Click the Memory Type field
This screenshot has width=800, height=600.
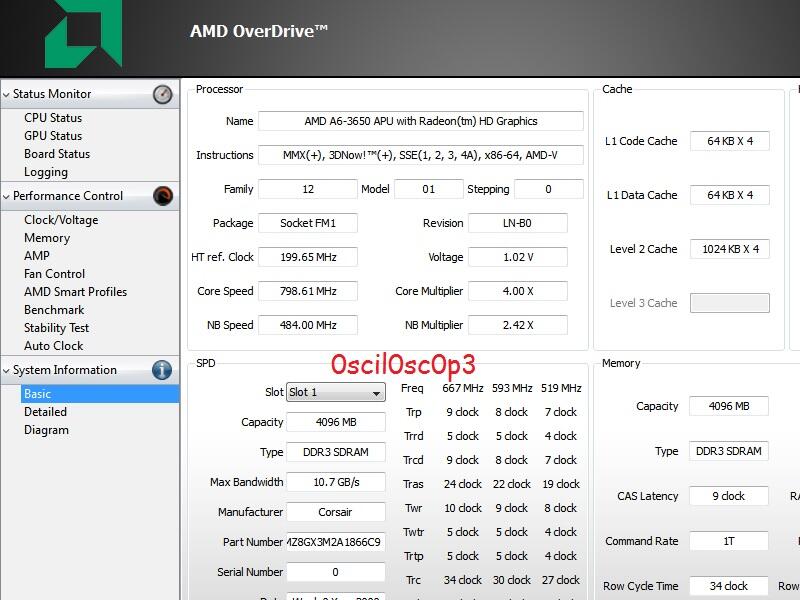pos(729,451)
